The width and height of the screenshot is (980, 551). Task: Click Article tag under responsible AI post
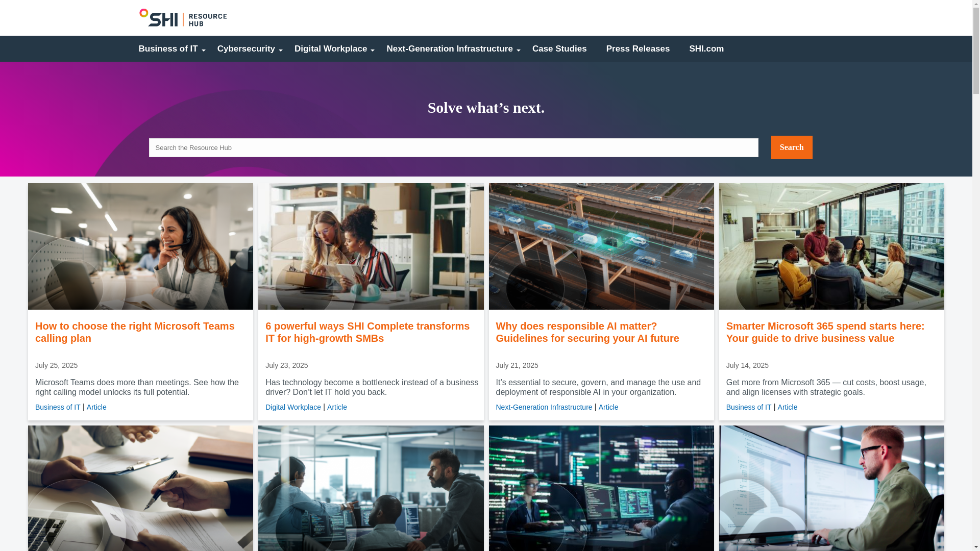tap(608, 407)
